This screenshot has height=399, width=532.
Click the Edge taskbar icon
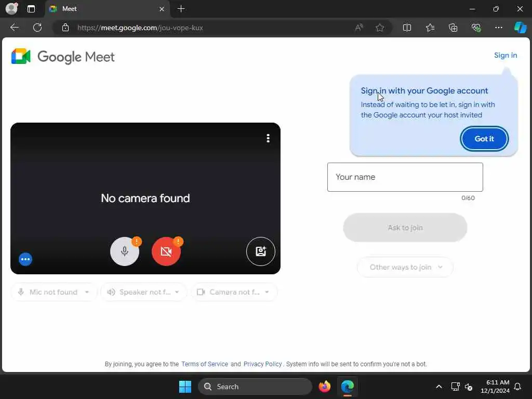pos(348,387)
